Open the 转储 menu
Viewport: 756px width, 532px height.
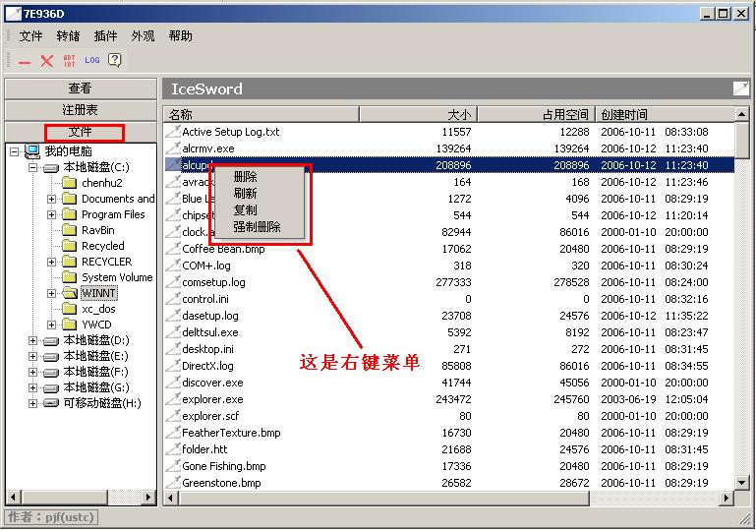(68, 36)
